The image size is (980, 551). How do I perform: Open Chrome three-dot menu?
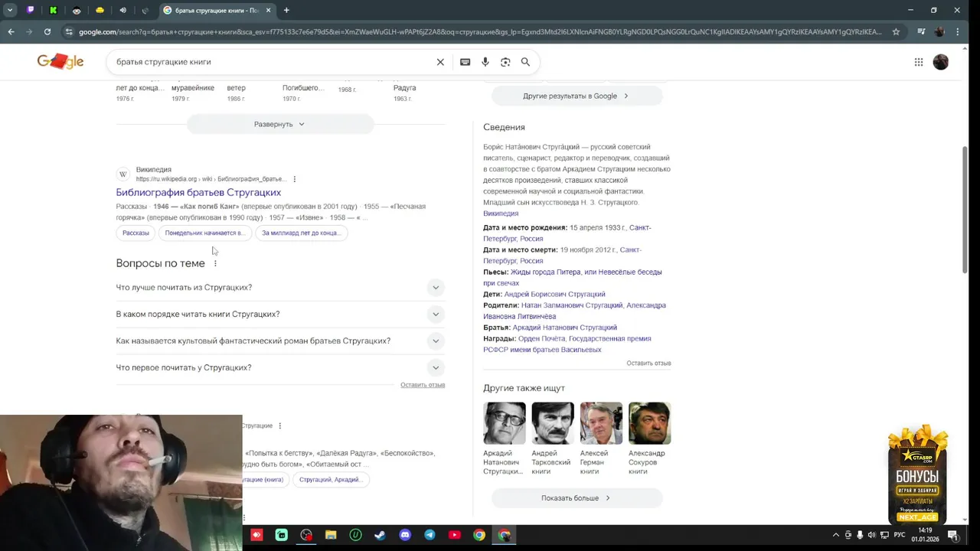coord(959,31)
